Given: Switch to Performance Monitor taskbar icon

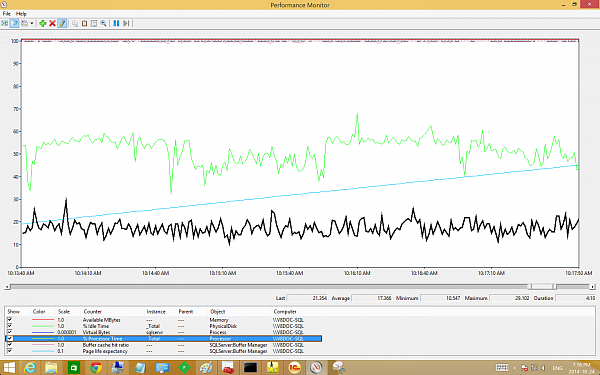Looking at the screenshot, I should [316, 368].
